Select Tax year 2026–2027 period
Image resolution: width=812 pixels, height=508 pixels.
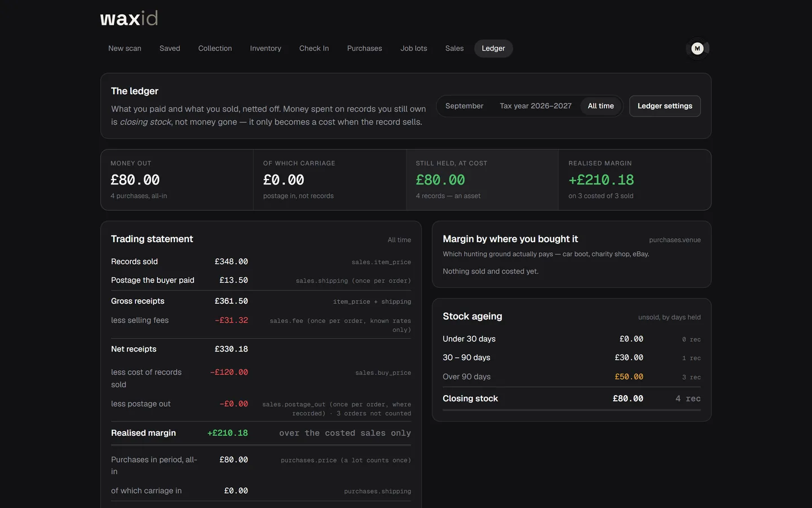click(x=536, y=106)
